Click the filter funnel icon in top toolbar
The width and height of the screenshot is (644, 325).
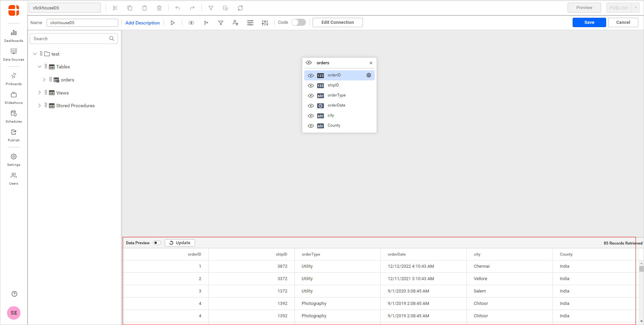[x=211, y=8]
